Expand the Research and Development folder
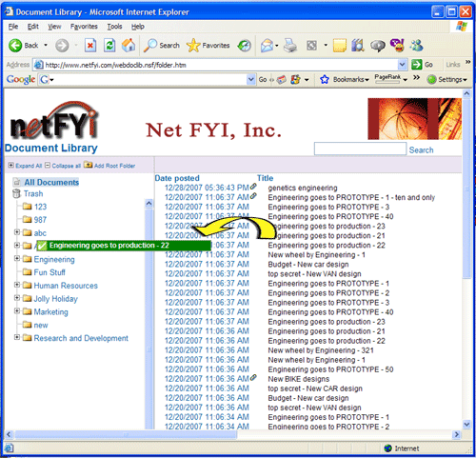Viewport: 476px width, 458px height. (x=17, y=337)
